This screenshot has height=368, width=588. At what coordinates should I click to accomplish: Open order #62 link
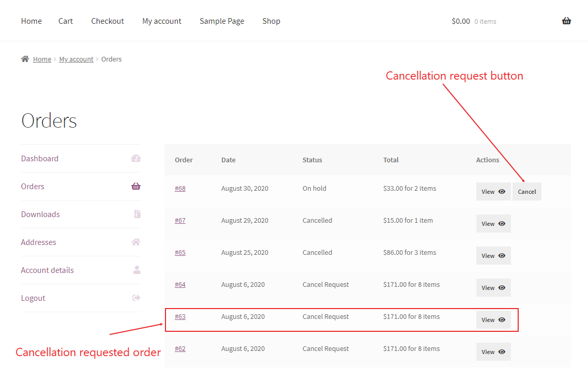point(180,348)
